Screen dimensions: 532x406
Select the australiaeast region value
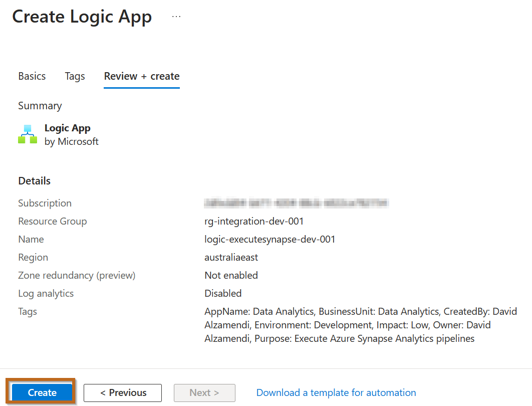(x=231, y=257)
